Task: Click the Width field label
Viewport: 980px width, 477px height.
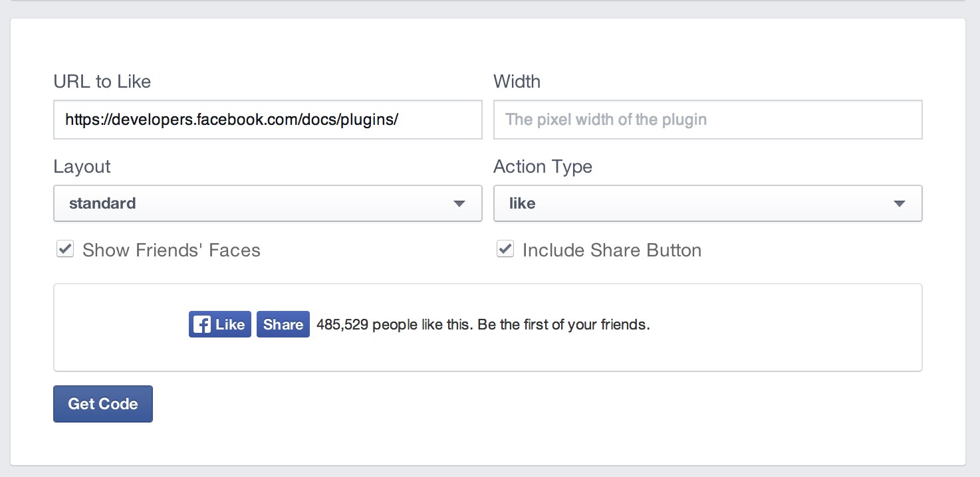Action: 517,82
